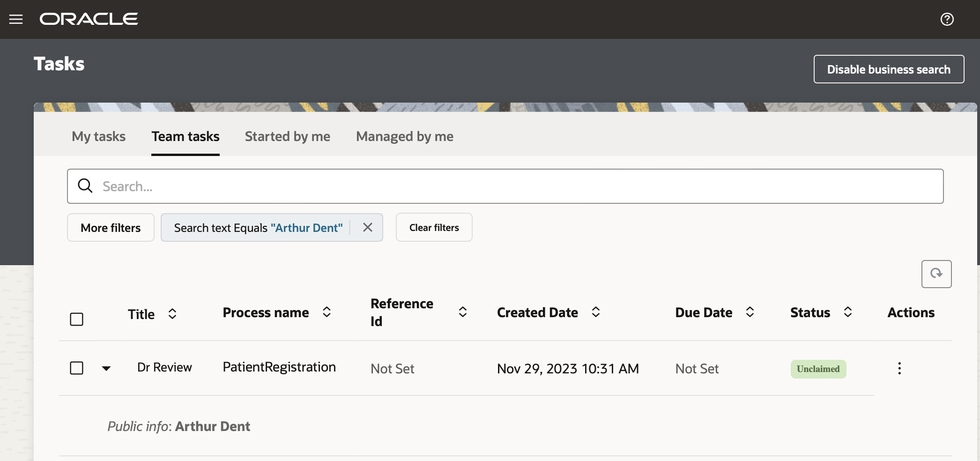
Task: Click Disable business search button
Action: point(888,69)
